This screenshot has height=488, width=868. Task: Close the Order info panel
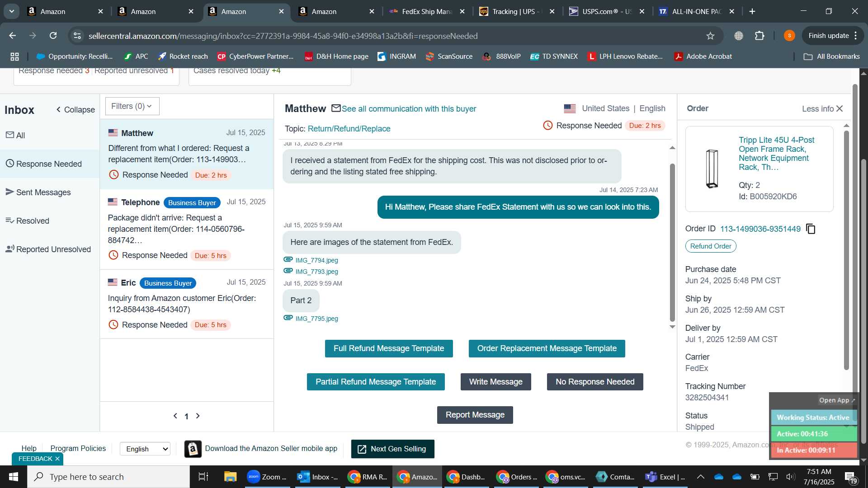click(840, 109)
